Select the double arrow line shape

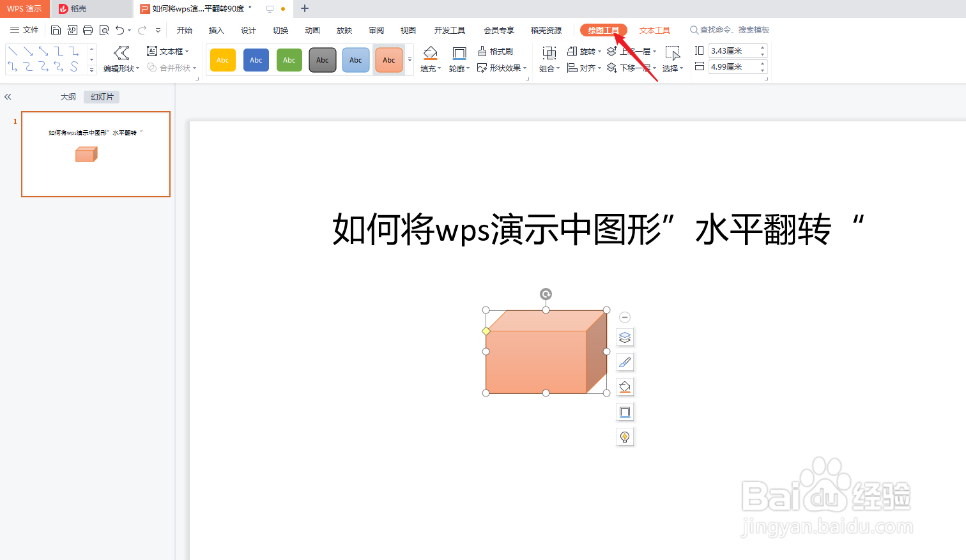tap(43, 51)
